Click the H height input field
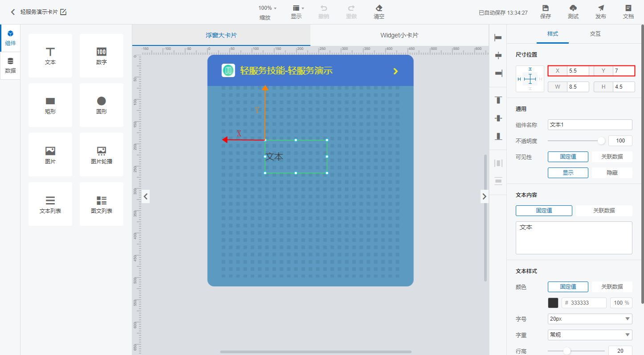 coord(624,87)
